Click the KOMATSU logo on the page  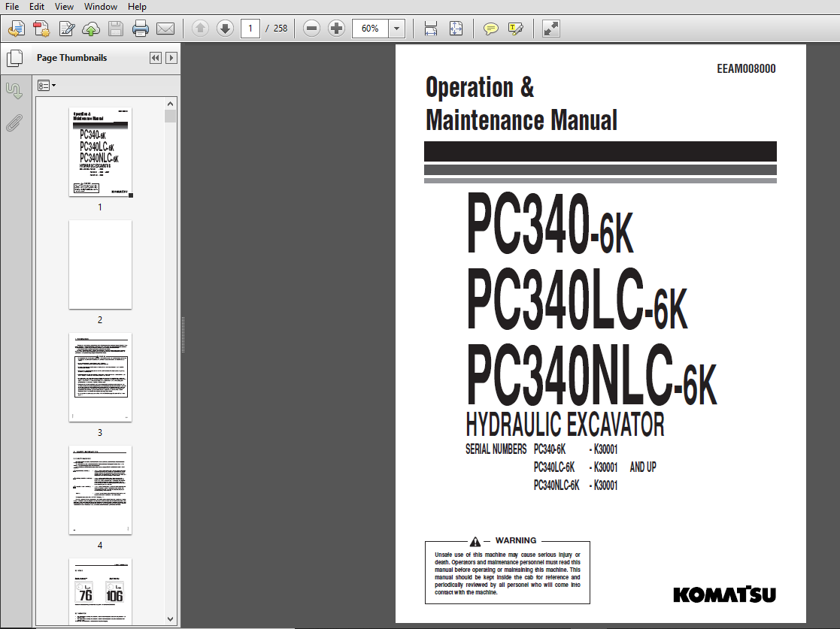724,595
